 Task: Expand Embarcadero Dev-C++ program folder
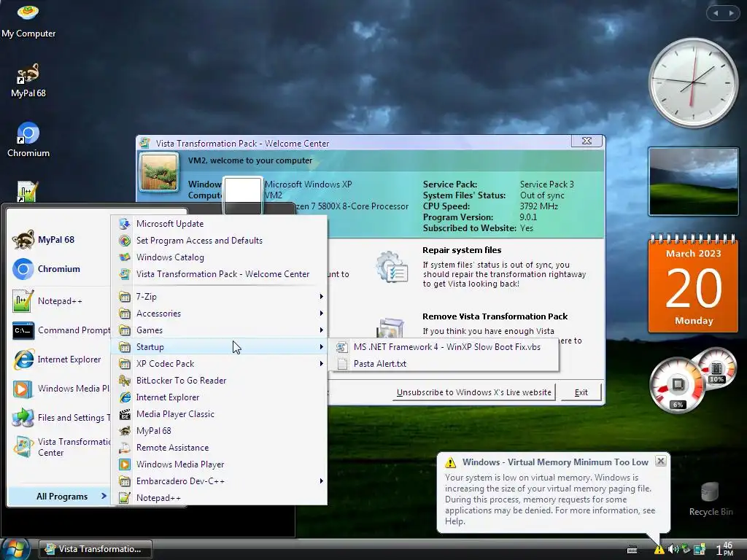click(x=219, y=481)
